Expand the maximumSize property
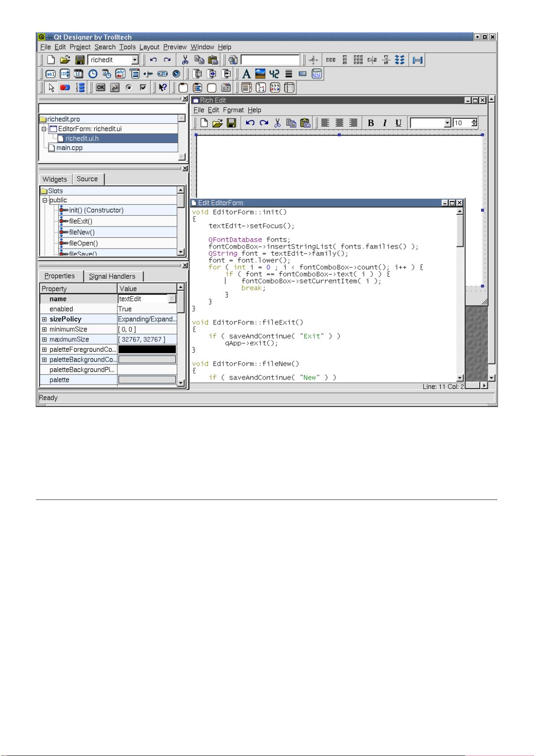Screen dimensions: 534x756 [44, 340]
